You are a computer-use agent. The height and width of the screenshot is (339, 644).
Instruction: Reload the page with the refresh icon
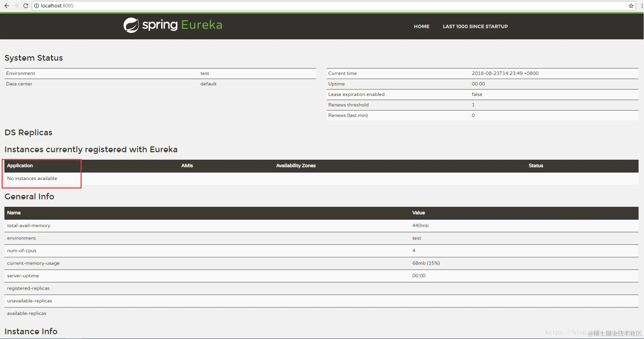point(25,6)
